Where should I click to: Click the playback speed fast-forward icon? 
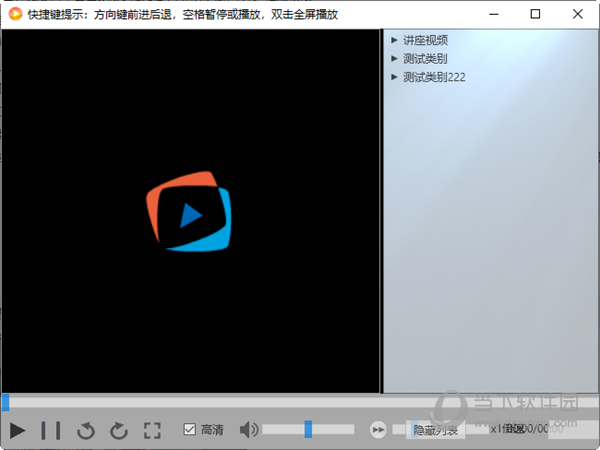(x=378, y=430)
